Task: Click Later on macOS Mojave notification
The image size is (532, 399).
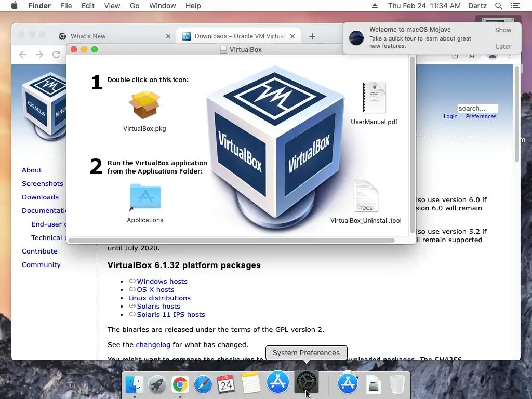Action: coord(503,46)
